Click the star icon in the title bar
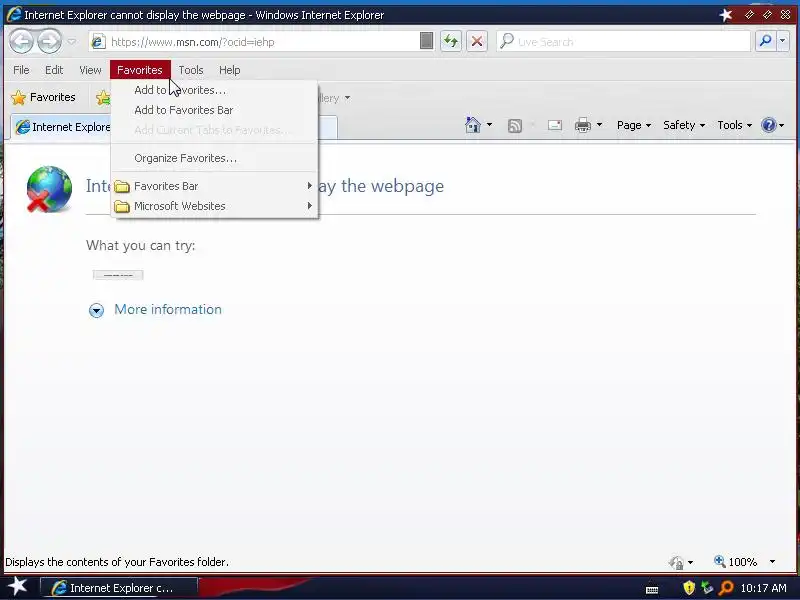This screenshot has height=600, width=800. click(x=726, y=15)
